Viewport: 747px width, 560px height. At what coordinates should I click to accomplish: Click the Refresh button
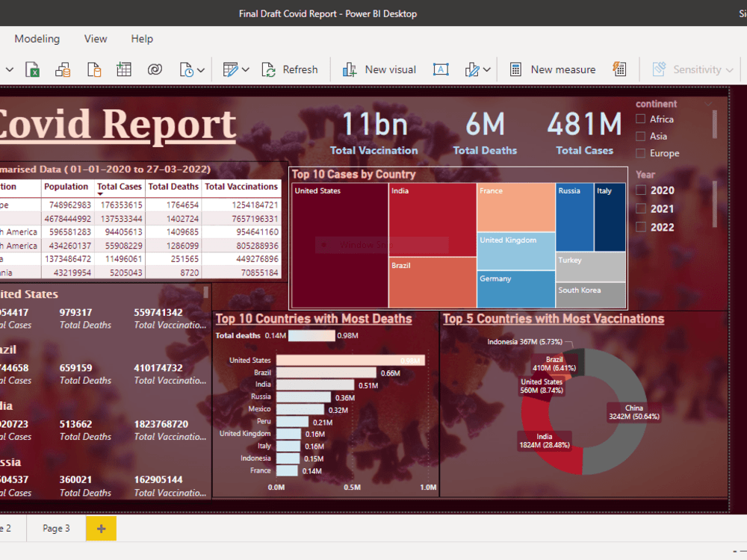click(x=291, y=69)
